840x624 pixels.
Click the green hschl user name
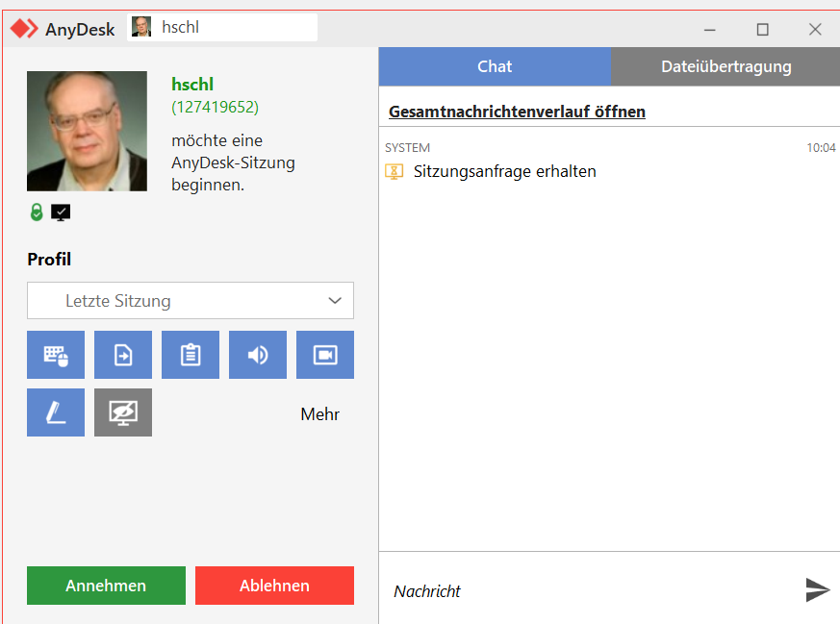[192, 84]
